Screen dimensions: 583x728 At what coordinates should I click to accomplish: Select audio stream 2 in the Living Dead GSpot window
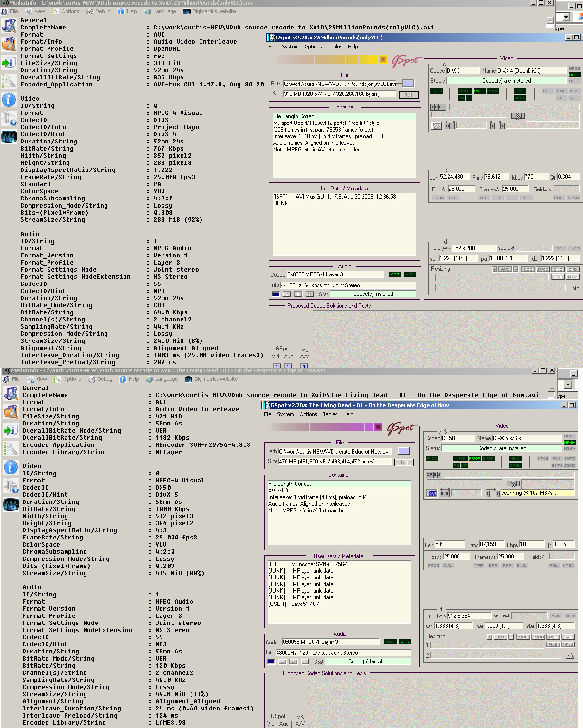click(282, 662)
